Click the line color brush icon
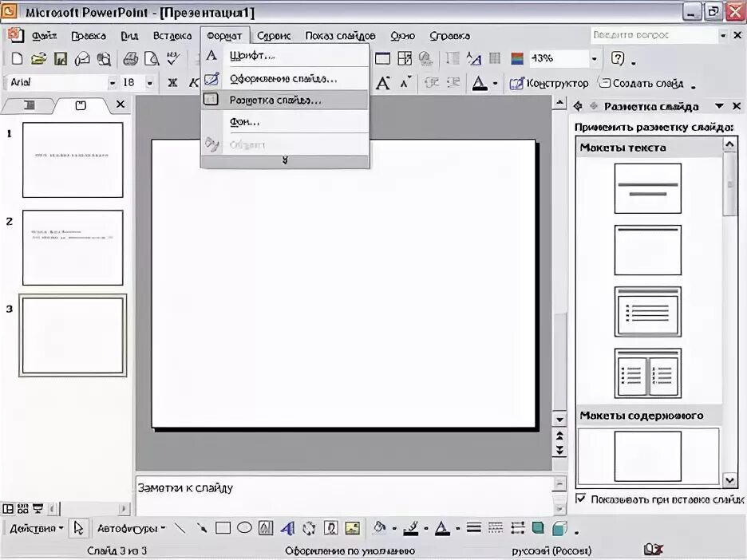 [x=411, y=527]
